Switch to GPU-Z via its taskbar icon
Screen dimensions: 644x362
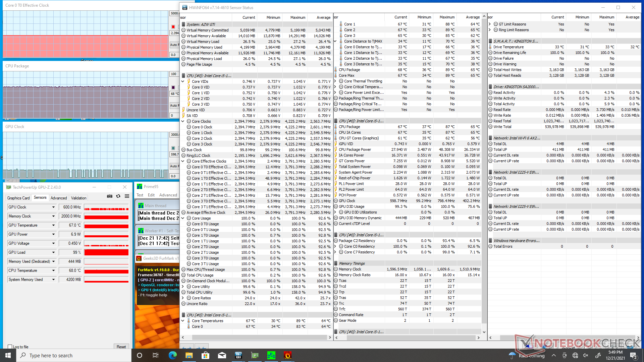point(255,355)
